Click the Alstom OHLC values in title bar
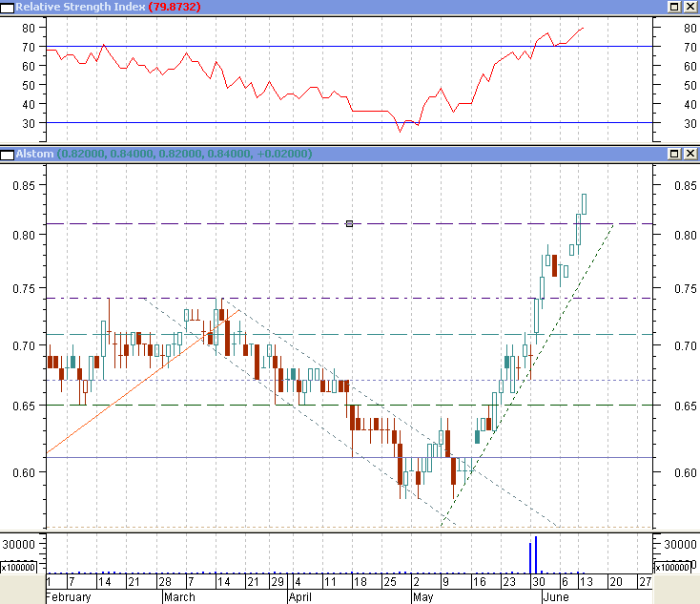This screenshot has width=700, height=604. tap(184, 154)
